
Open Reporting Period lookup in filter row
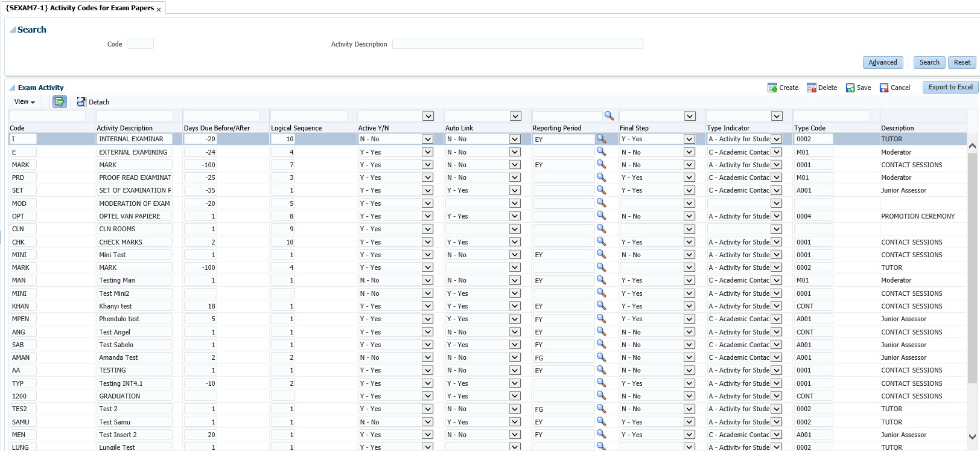point(609,115)
